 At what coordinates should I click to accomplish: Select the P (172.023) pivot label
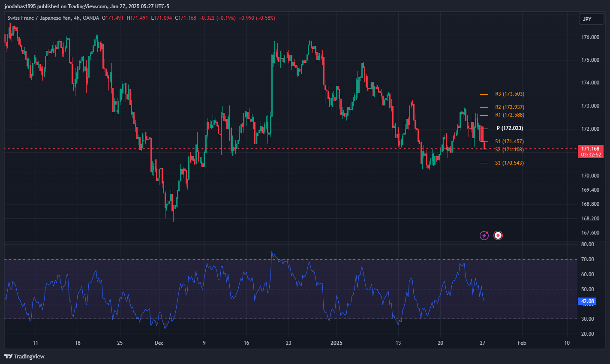(x=509, y=128)
